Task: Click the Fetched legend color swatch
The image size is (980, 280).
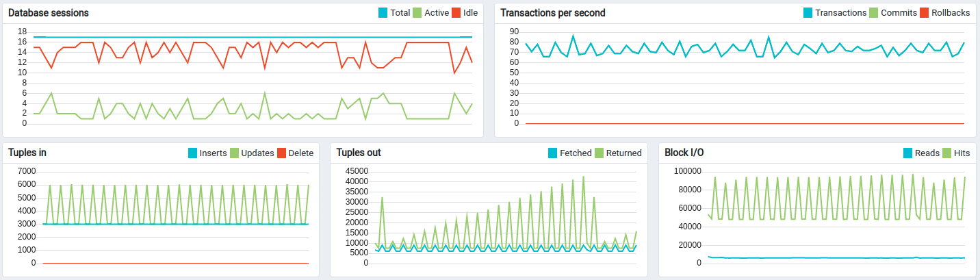Action: click(x=553, y=153)
